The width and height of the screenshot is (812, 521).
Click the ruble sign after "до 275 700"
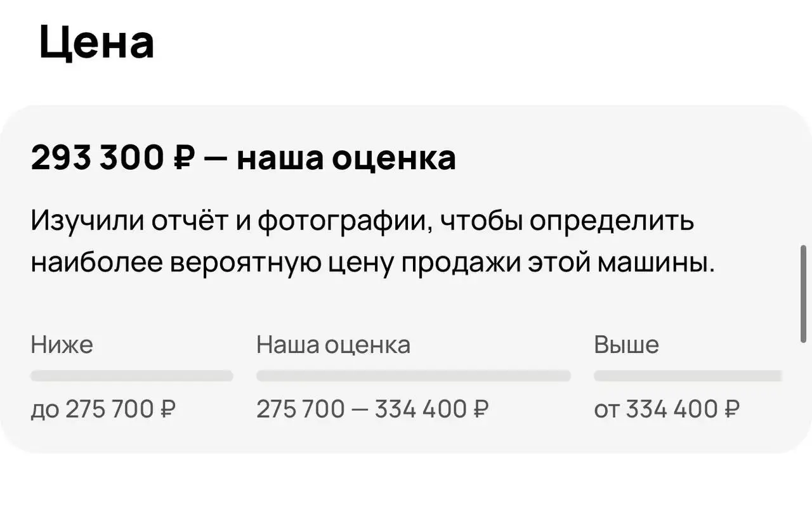coord(168,409)
